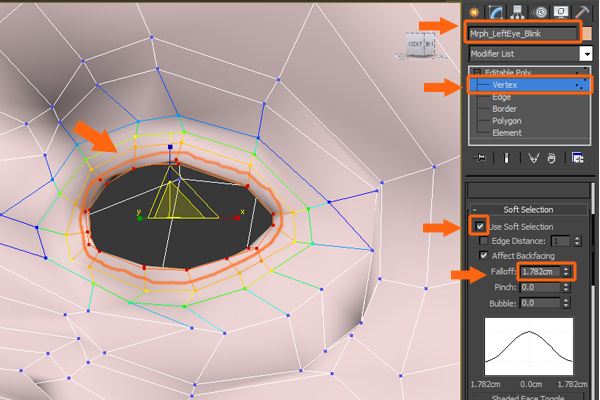Viewport: 600px width, 400px height.
Task: Click the soft selection falloff curve graph
Action: click(x=529, y=346)
